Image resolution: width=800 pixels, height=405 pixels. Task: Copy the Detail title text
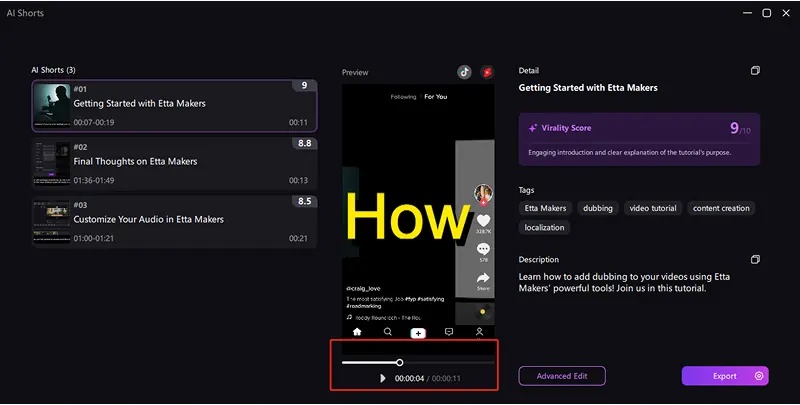756,71
